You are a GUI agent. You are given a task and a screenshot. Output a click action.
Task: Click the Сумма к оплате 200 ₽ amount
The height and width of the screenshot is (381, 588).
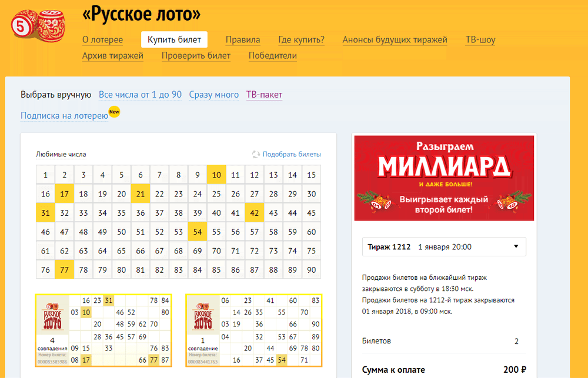[x=514, y=370]
